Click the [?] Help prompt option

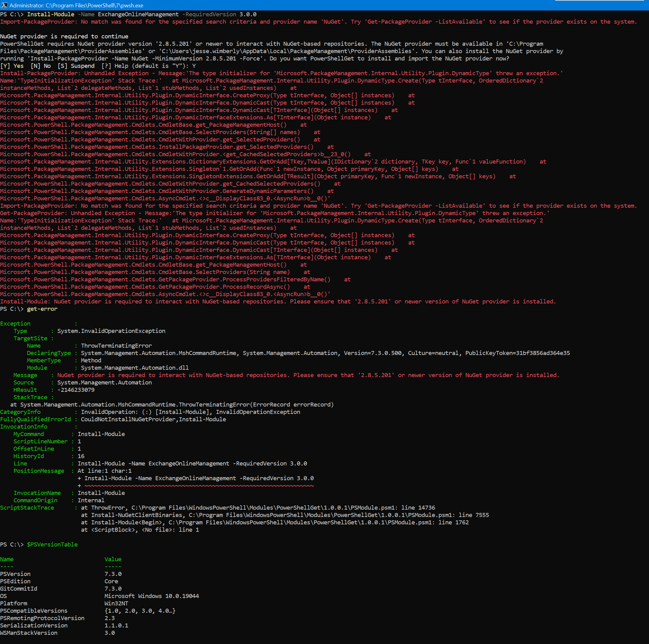click(115, 66)
